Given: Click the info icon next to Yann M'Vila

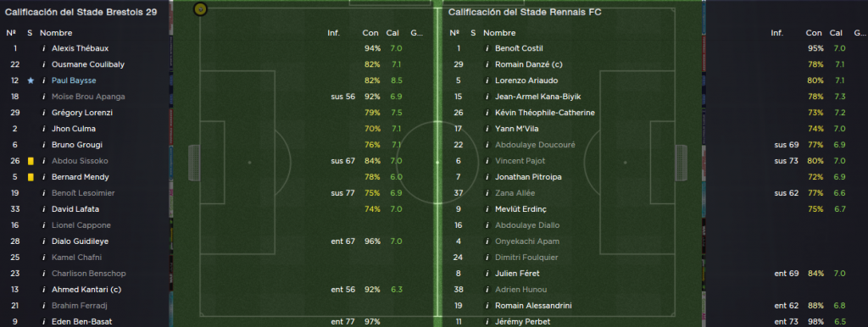Looking at the screenshot, I should click(x=487, y=129).
